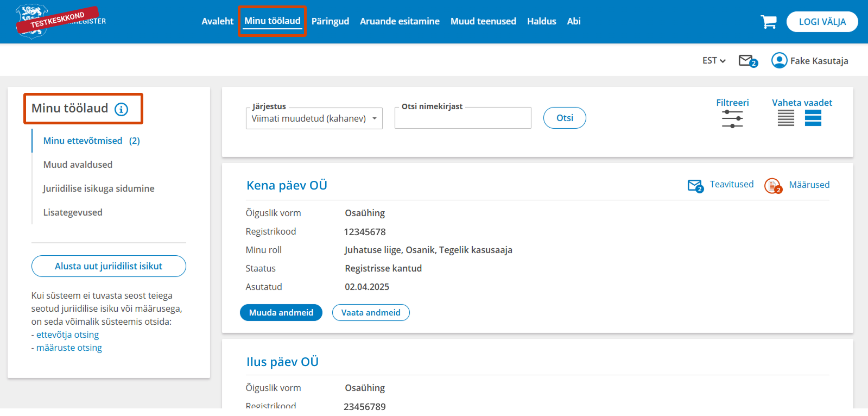Open the EST language selector
Screen dimensions: 868x416
(x=713, y=61)
